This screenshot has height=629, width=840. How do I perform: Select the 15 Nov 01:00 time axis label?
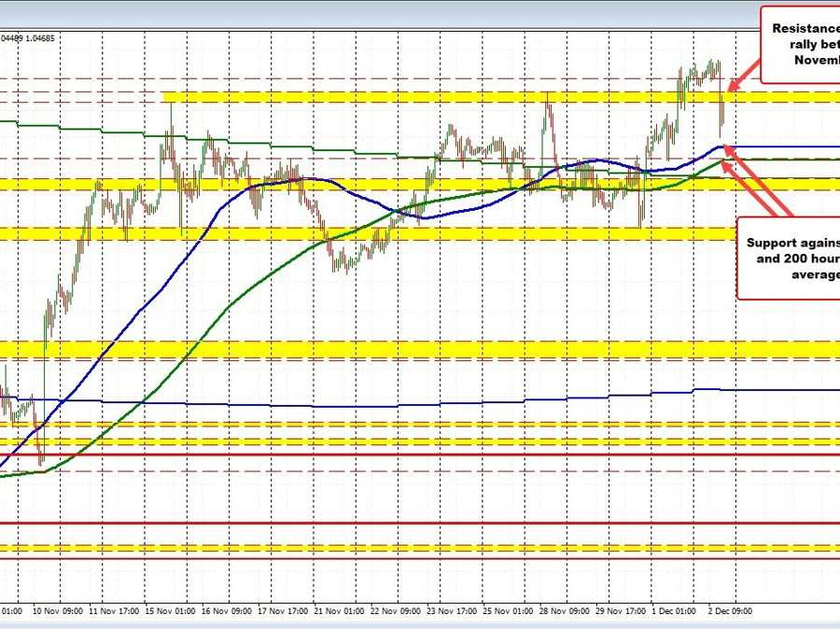(x=168, y=610)
